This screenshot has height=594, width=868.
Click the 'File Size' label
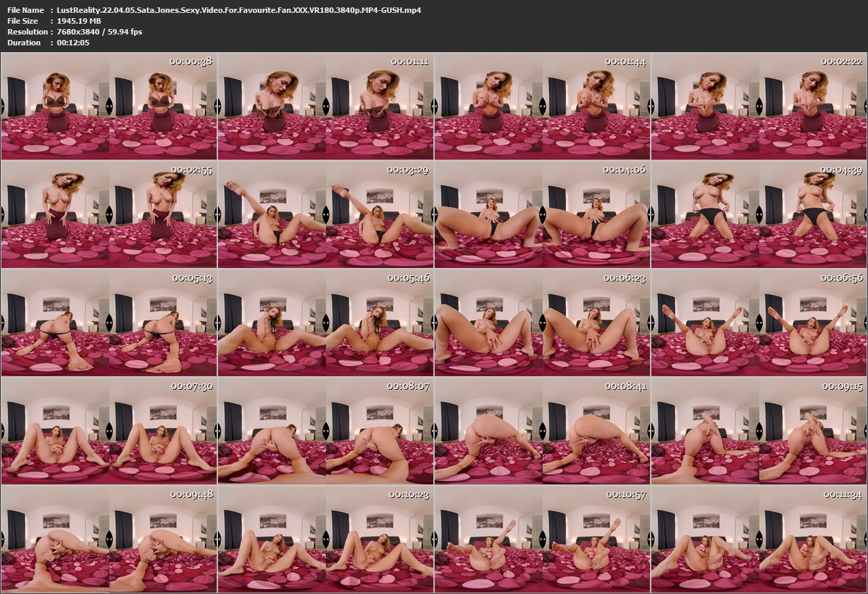24,21
